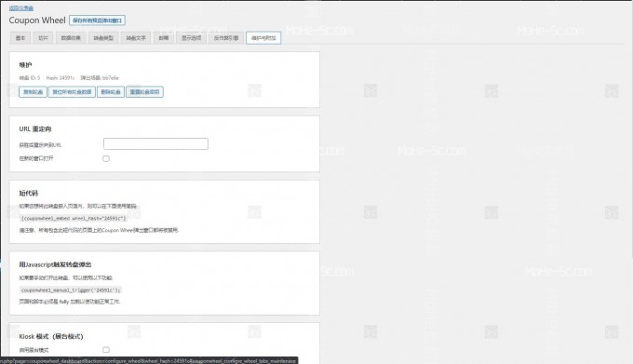The height and width of the screenshot is (364, 633).
Task: Switch to the 显示选项 (display options) tab
Action: 192,38
